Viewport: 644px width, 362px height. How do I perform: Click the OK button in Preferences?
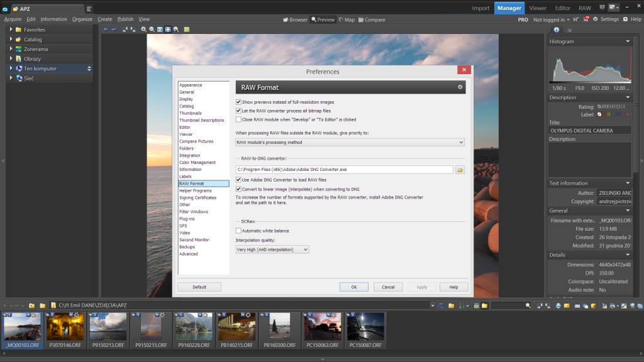pyautogui.click(x=353, y=287)
